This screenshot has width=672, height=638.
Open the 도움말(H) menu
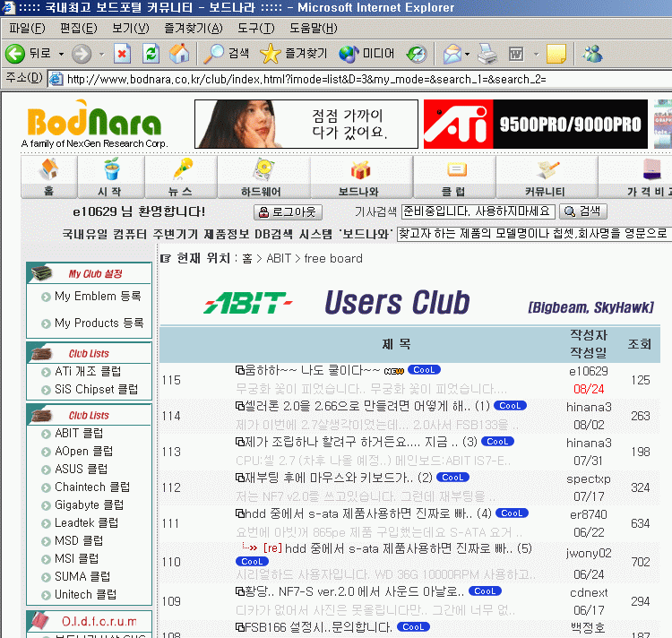coord(314,29)
